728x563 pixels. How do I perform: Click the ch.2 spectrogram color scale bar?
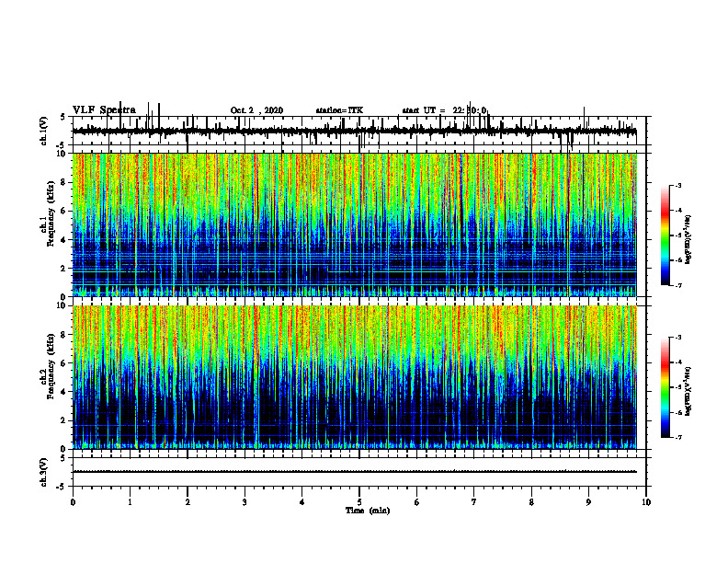pyautogui.click(x=665, y=387)
